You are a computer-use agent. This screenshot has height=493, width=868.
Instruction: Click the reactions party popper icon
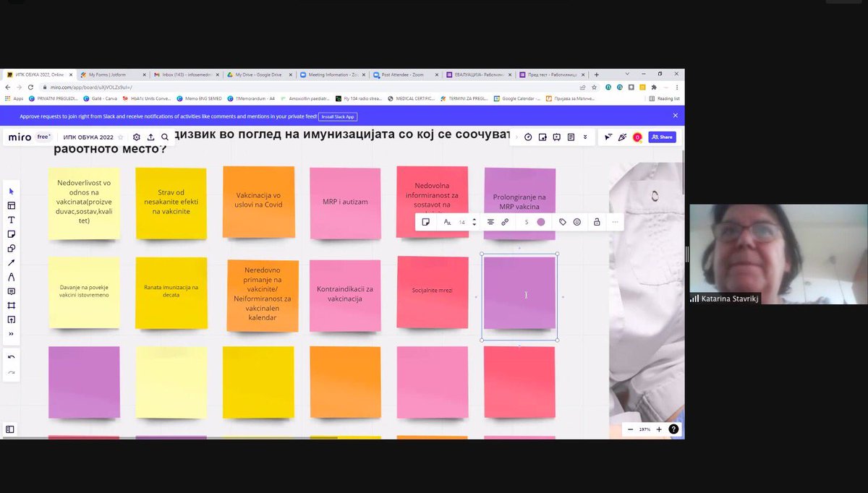622,137
